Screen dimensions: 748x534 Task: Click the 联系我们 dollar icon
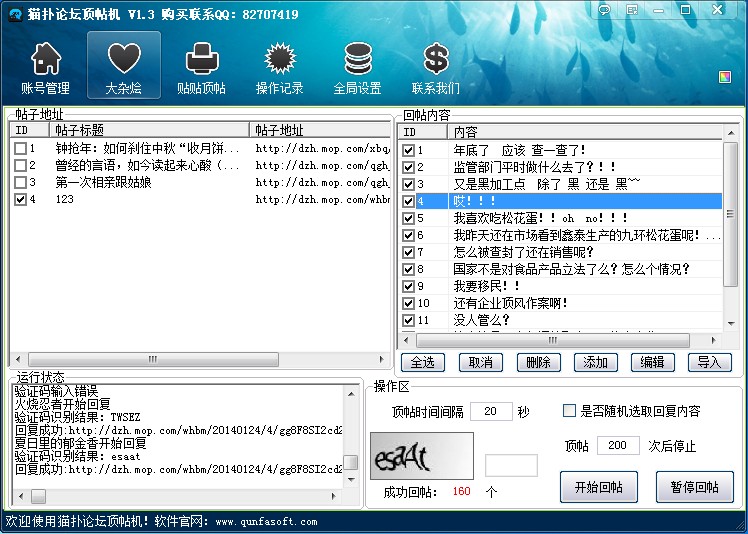[x=436, y=68]
